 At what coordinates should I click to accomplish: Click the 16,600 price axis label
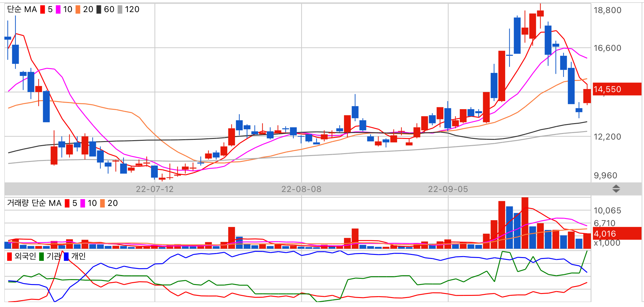[607, 48]
